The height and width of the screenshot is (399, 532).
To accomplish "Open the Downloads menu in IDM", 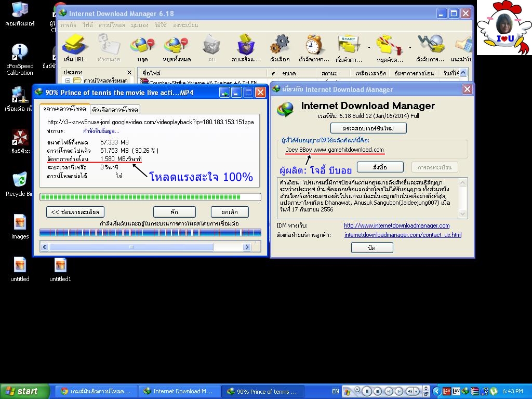I will [112, 25].
